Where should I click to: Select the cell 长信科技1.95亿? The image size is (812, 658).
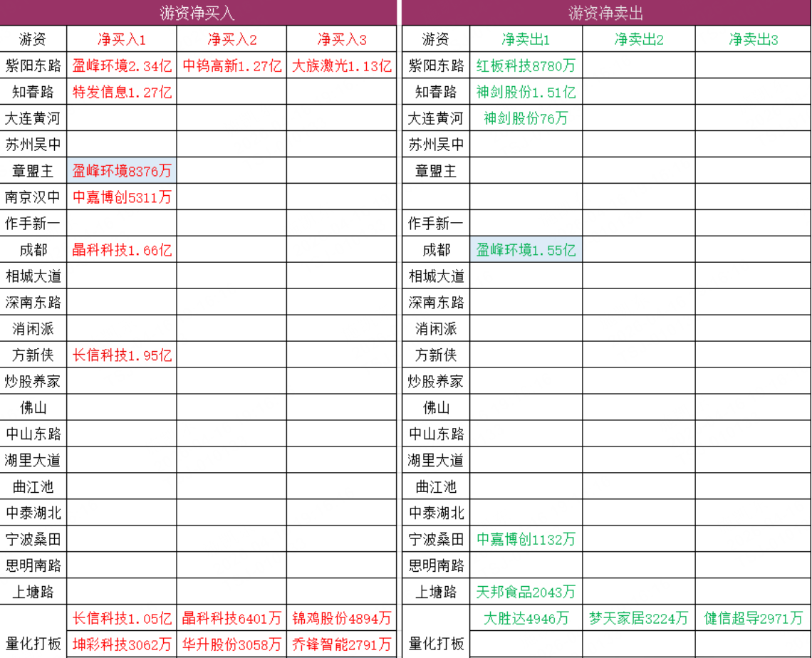(122, 355)
